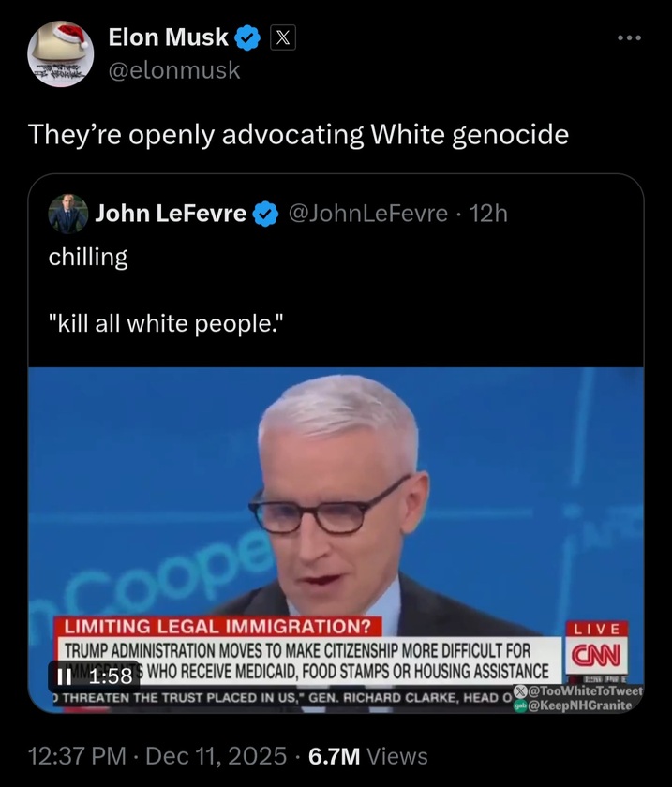Screen dimensions: 672x787
Task: Open the 6.7M Views analytics
Action: click(x=368, y=756)
